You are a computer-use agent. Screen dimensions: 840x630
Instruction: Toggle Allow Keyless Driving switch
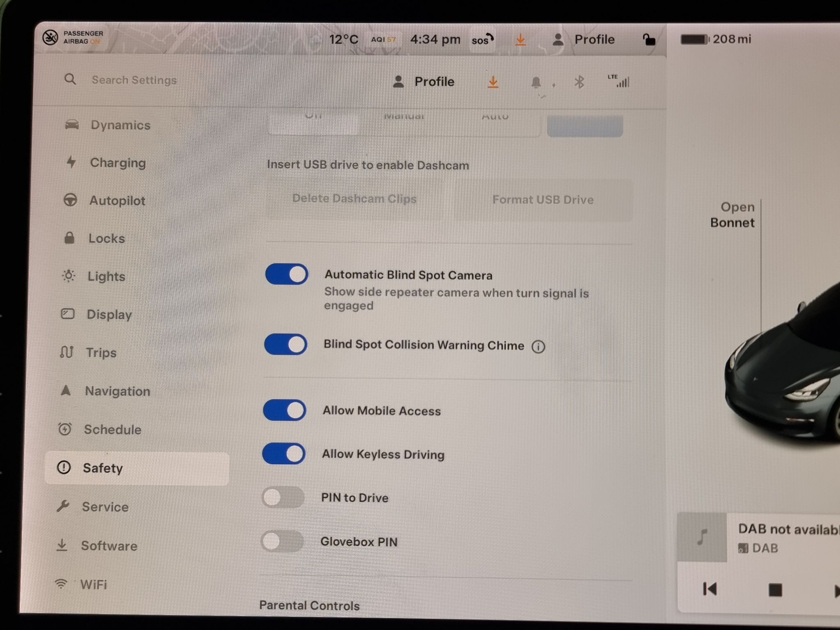tap(284, 453)
